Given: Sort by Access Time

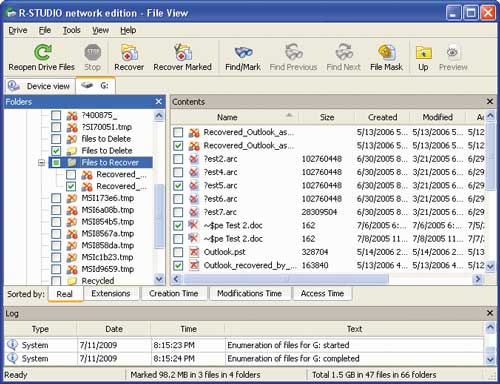Looking at the screenshot, I should 322,293.
